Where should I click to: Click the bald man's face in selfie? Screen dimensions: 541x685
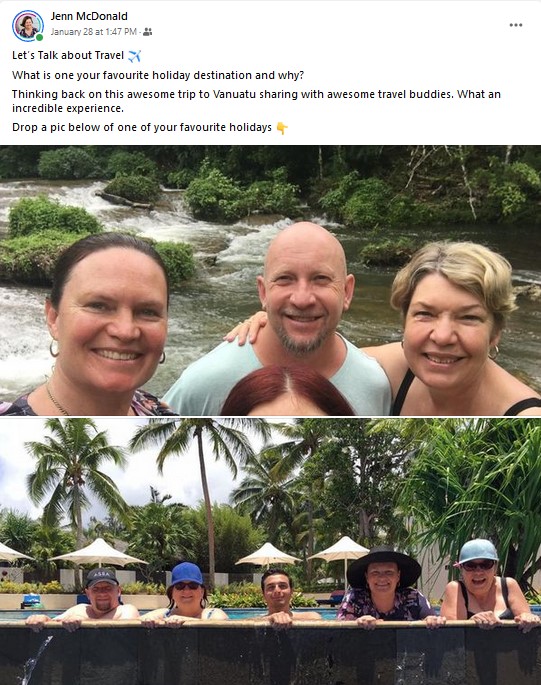[x=304, y=290]
